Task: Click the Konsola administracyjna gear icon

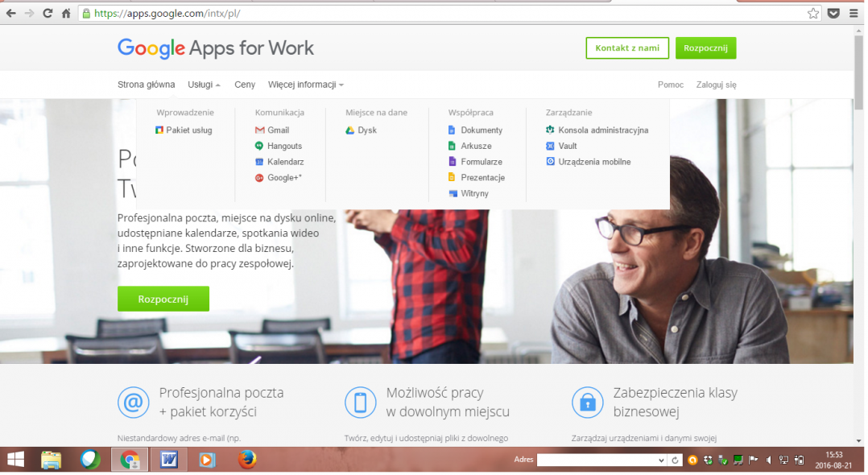Action: (550, 130)
